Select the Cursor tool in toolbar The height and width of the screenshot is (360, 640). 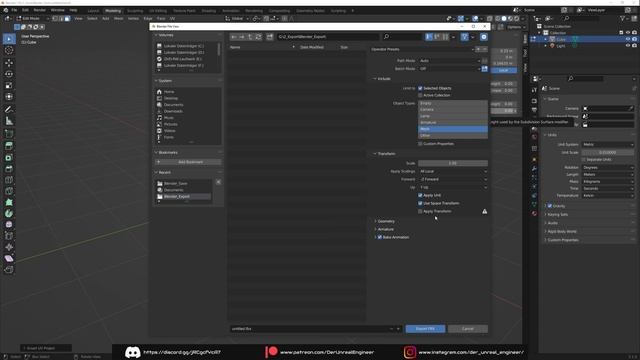9,50
